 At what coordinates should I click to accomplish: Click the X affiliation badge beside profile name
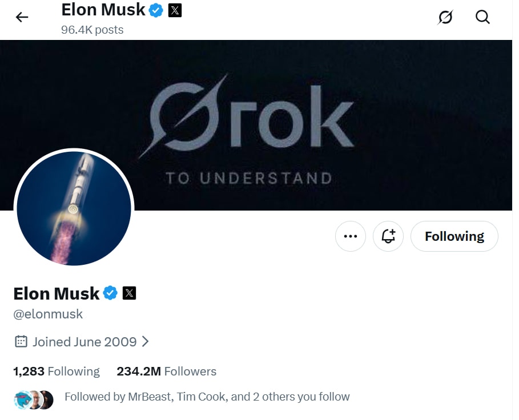point(130,293)
